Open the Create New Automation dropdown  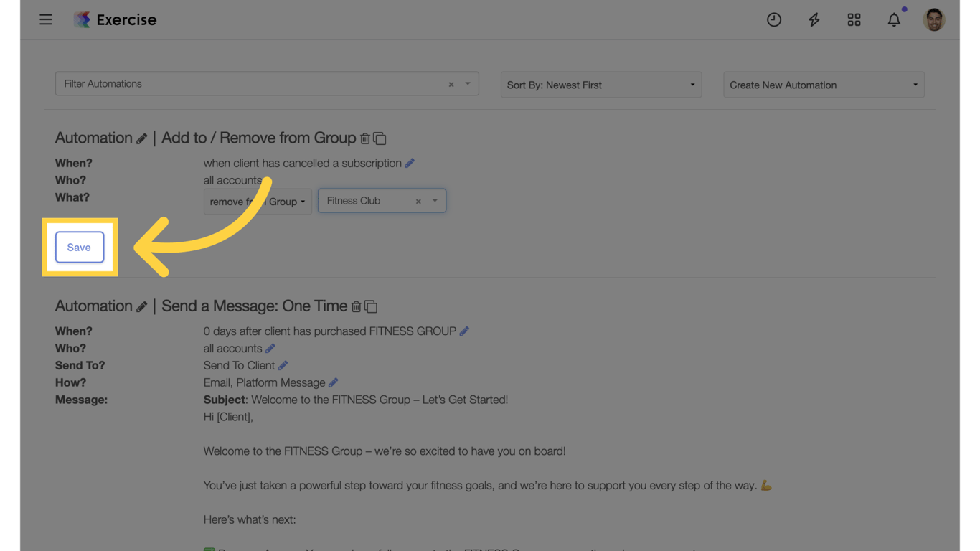click(x=824, y=85)
